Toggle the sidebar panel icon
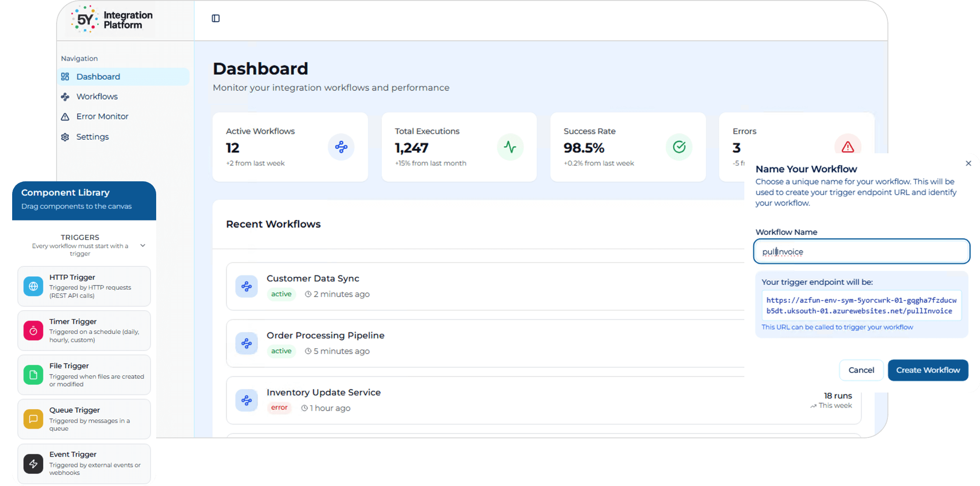 click(x=216, y=18)
